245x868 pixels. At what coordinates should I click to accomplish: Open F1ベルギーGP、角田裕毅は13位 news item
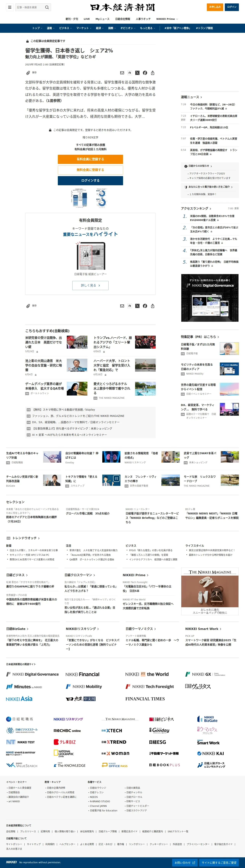pos(209,127)
